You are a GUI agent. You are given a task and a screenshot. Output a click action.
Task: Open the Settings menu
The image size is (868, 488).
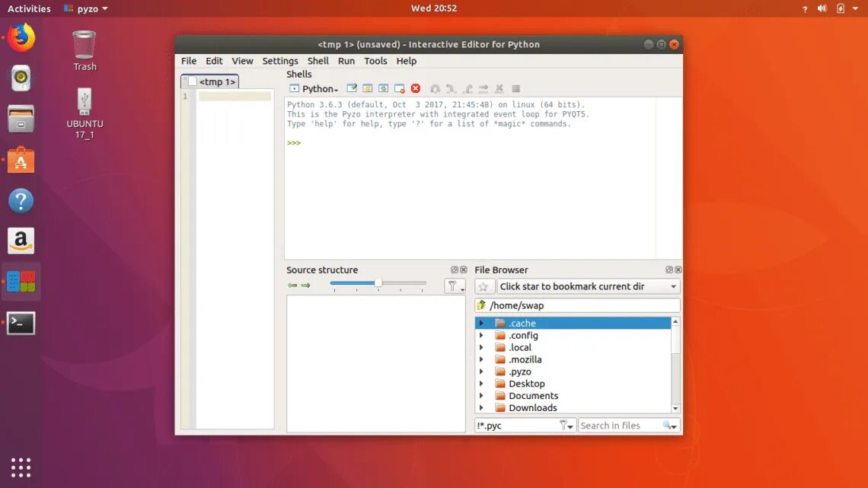[280, 61]
